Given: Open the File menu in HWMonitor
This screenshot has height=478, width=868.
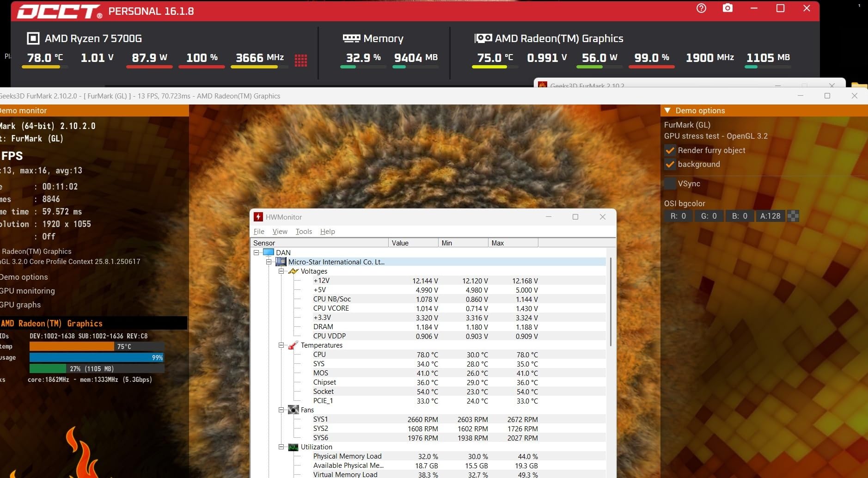Looking at the screenshot, I should coord(259,232).
